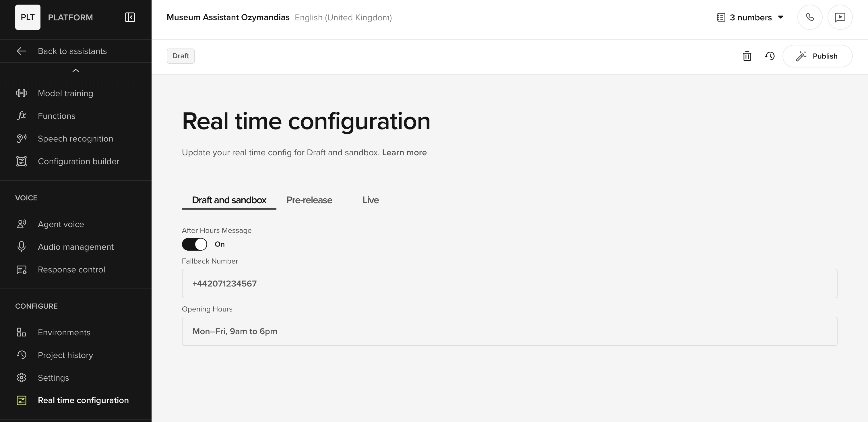Open version history via clock icon
The image size is (868, 422).
click(x=770, y=56)
